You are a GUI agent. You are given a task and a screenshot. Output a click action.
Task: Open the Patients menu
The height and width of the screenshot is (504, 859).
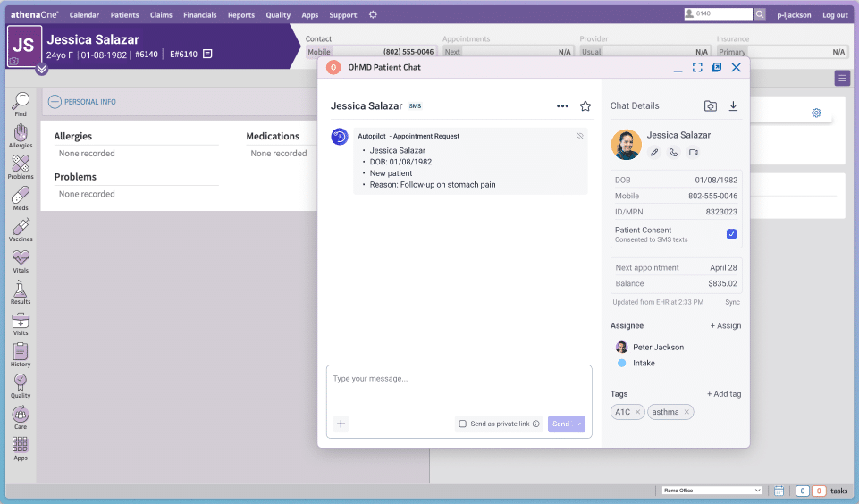124,15
